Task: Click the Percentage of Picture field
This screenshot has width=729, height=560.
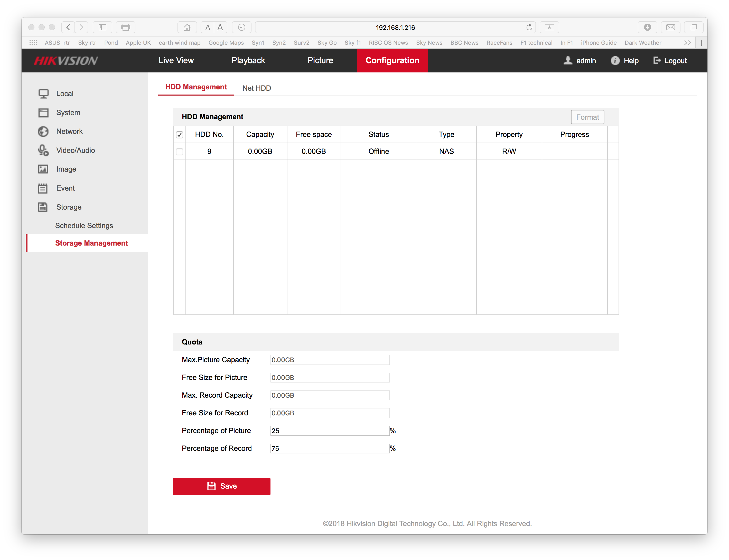Action: [x=329, y=431]
